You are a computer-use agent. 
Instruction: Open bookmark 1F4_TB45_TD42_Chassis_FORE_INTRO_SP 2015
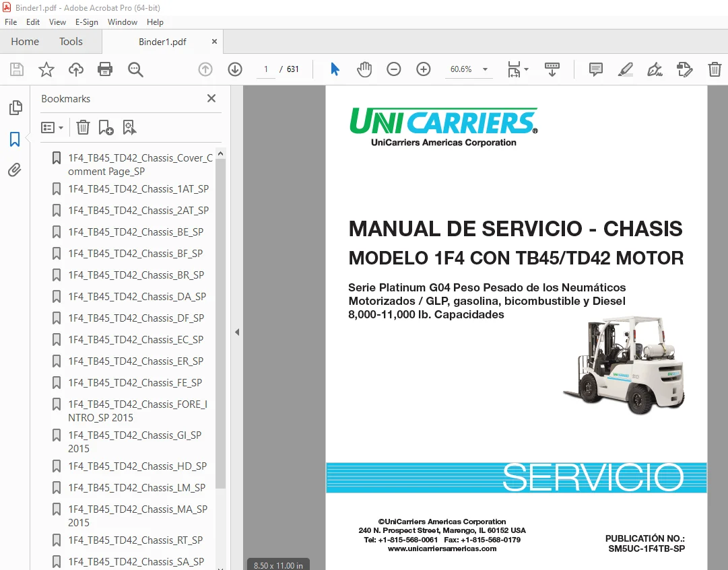click(x=138, y=411)
